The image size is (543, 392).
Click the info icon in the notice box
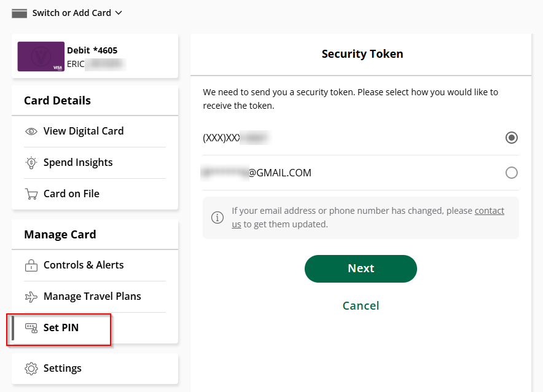pos(217,218)
